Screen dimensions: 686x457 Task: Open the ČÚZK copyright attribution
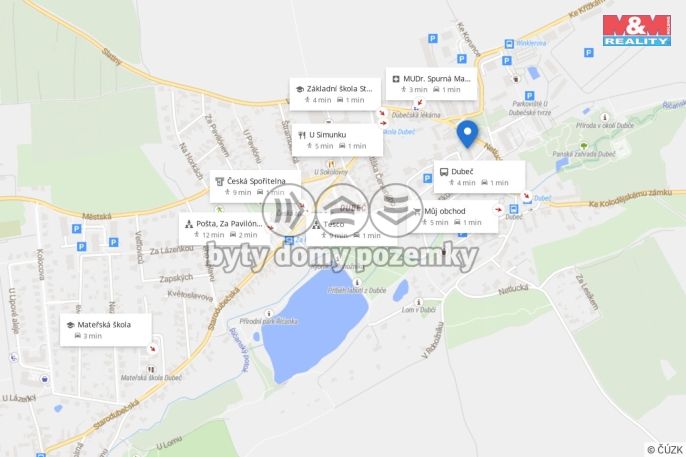tap(665, 450)
